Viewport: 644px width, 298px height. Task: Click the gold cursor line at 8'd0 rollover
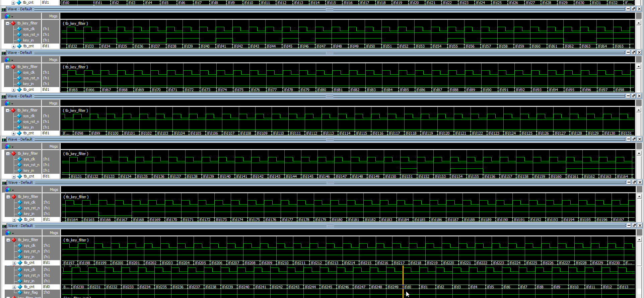403,281
